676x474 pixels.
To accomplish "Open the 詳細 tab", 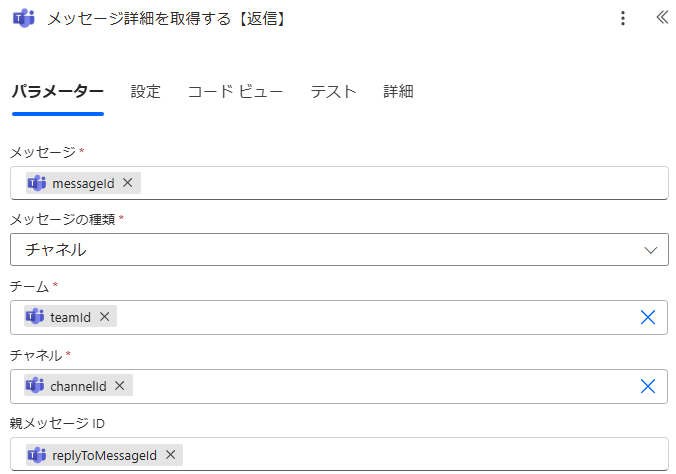I will tap(398, 92).
